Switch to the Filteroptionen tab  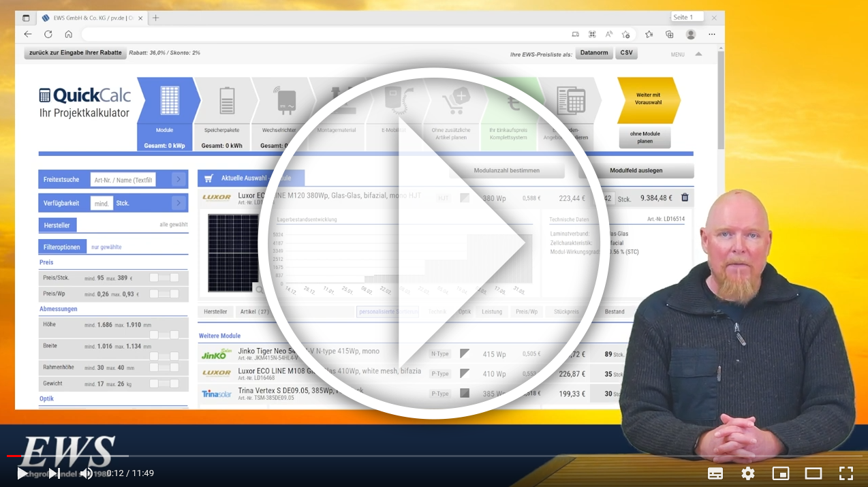coord(62,247)
